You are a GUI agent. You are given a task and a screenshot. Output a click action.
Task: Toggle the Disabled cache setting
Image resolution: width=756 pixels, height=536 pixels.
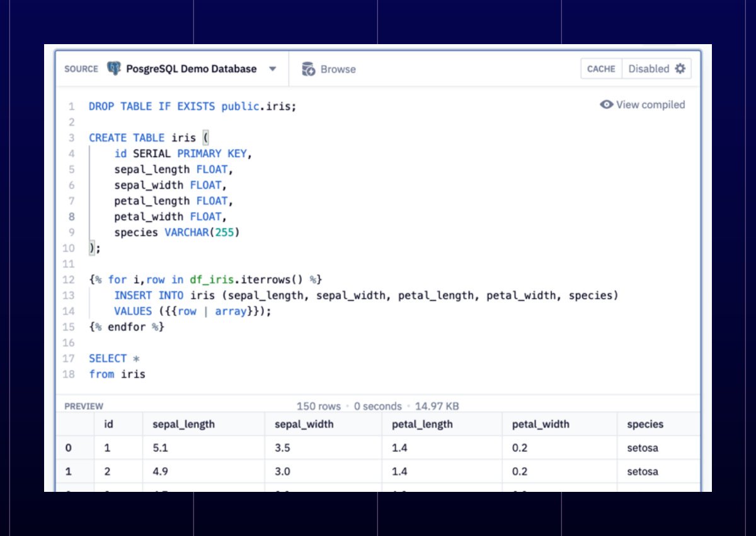648,69
